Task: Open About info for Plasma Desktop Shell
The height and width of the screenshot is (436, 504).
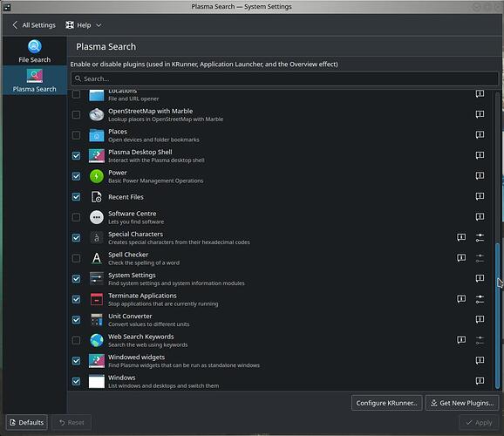Action: (x=480, y=155)
